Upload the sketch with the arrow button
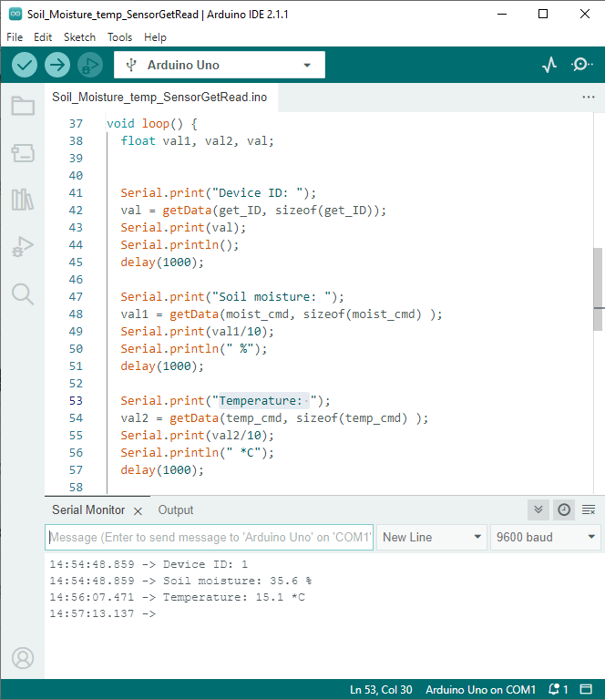Screen dimensions: 605x700 click(57, 65)
